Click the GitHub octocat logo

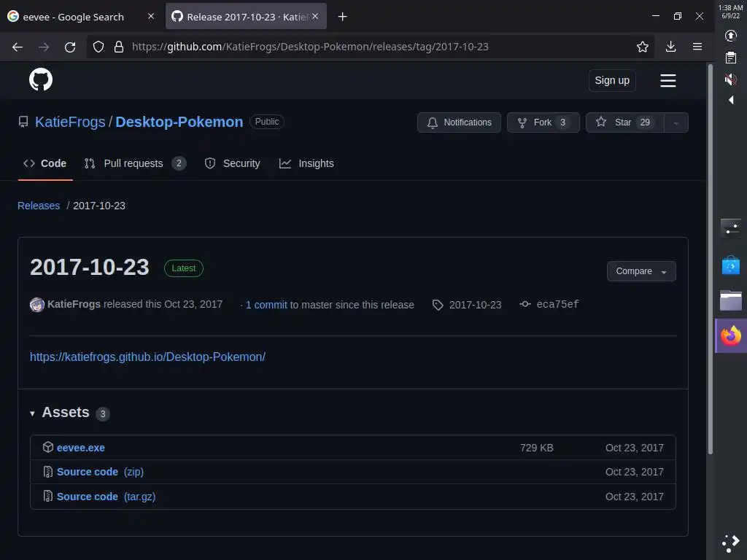point(41,79)
